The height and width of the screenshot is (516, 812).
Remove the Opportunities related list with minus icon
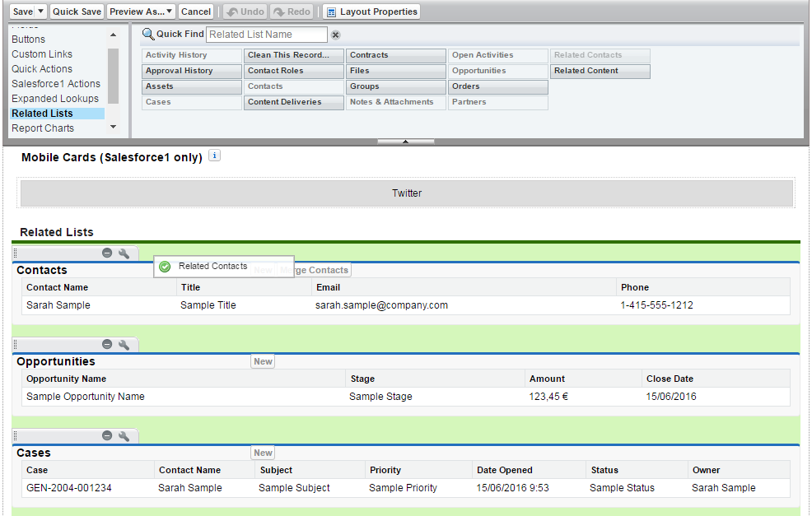coord(107,345)
